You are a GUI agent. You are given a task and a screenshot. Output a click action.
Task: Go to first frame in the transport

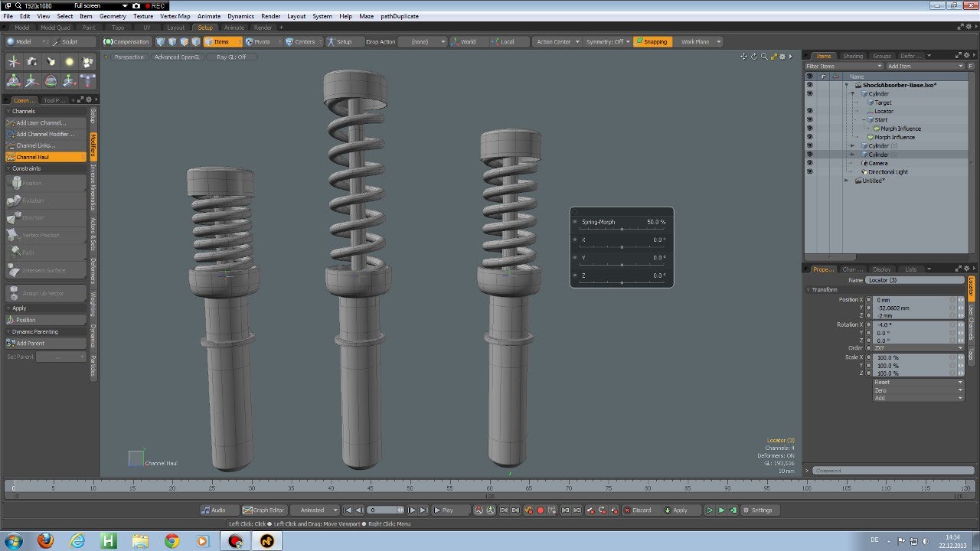pyautogui.click(x=348, y=510)
